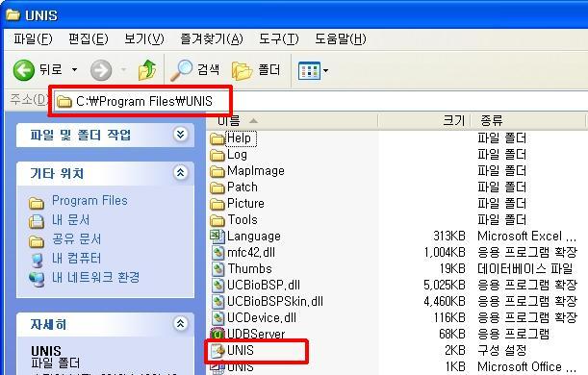Click the 내 문서 documents icon in sidebar
Screen dimensions: 588x375
37,221
